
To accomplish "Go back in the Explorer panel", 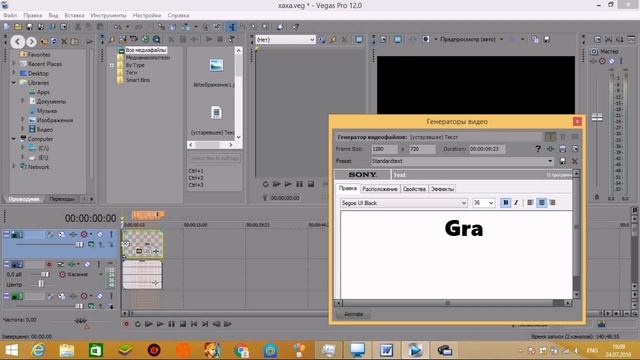I will pos(18,41).
